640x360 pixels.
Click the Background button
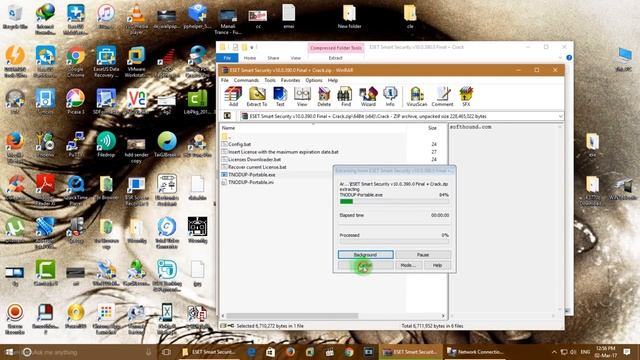[365, 255]
